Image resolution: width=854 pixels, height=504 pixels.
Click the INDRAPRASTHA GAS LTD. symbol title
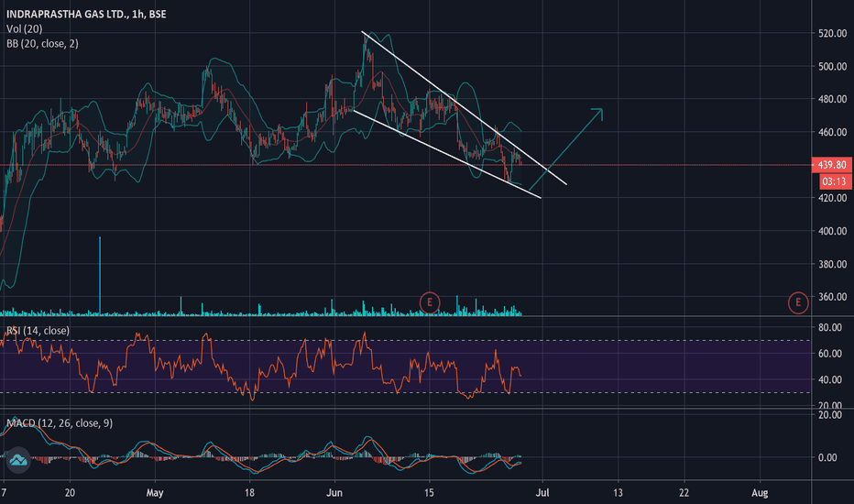(x=87, y=14)
